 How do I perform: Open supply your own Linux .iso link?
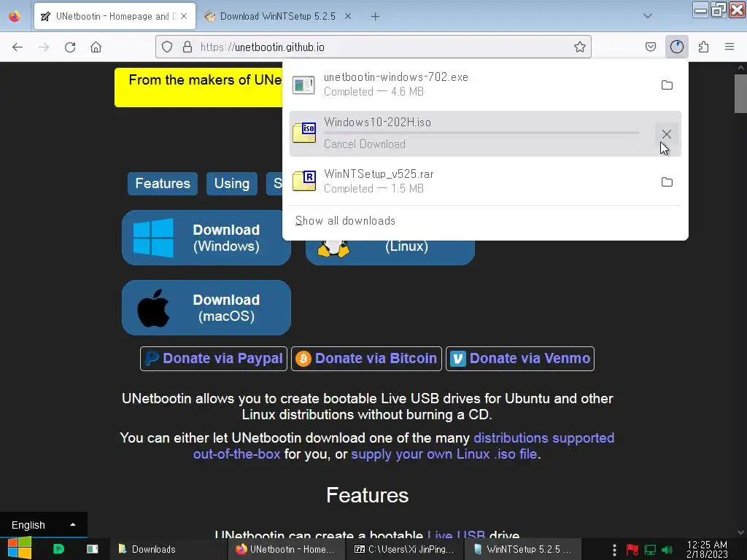pyautogui.click(x=444, y=454)
